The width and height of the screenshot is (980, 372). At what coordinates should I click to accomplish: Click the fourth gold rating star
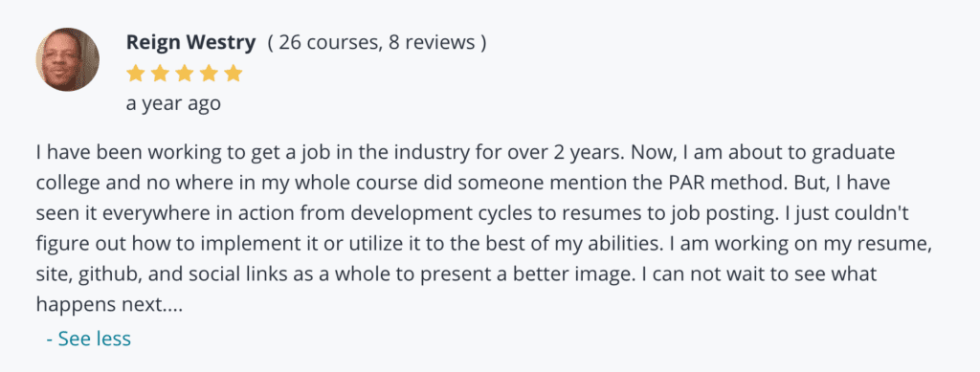209,74
